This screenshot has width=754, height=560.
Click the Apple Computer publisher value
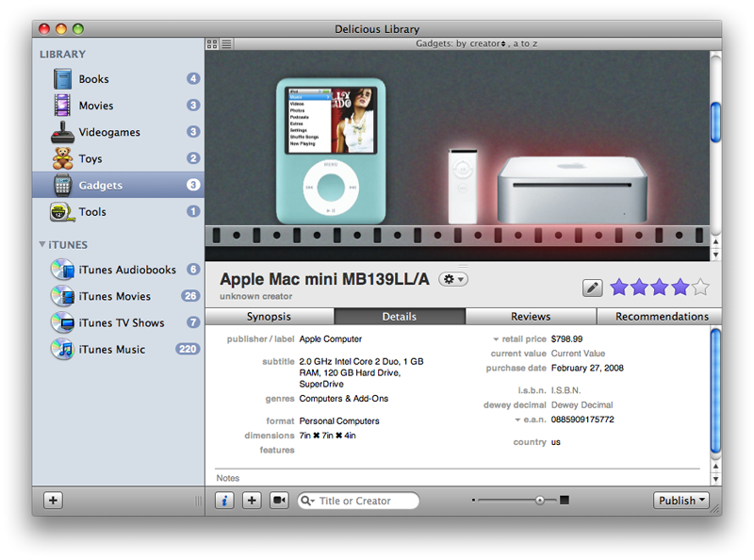(331, 339)
